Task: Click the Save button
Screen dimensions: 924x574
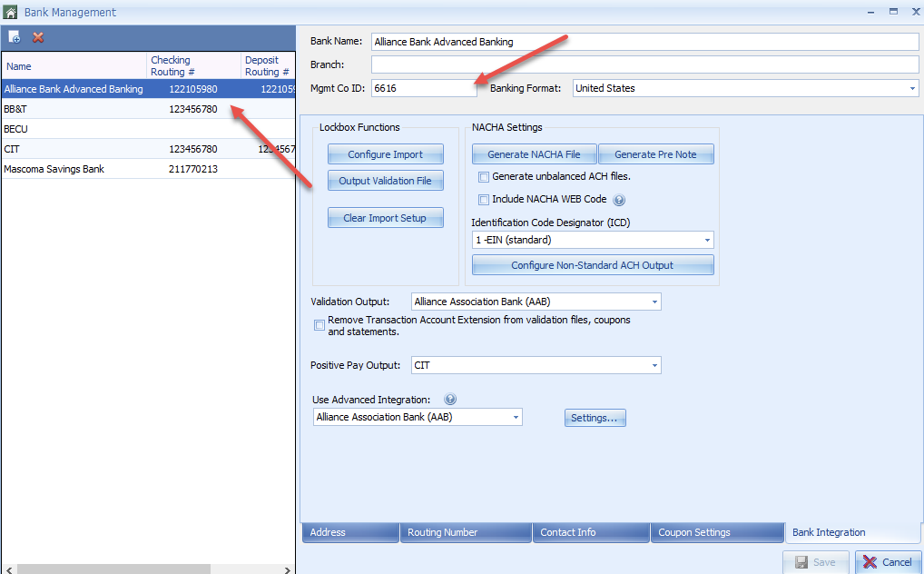Action: click(816, 562)
